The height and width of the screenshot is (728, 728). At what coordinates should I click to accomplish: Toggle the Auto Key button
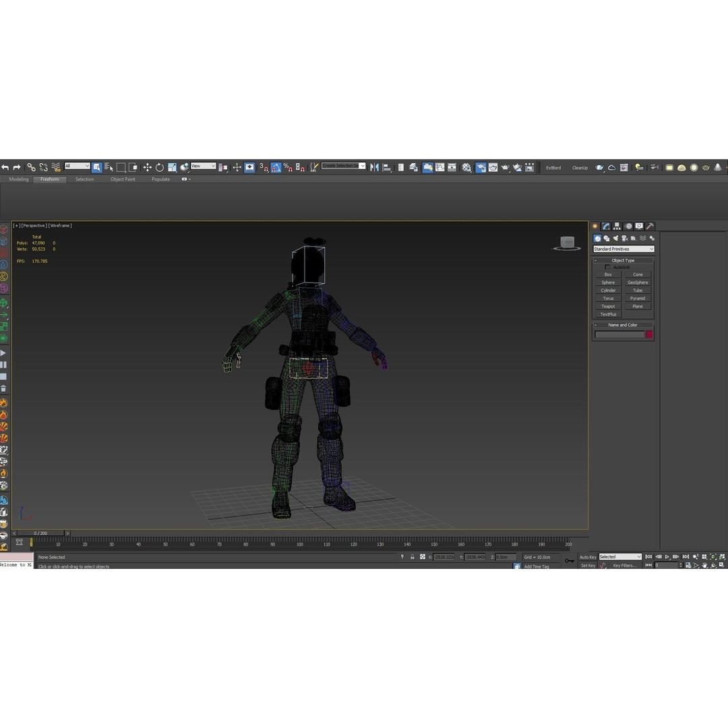click(588, 557)
